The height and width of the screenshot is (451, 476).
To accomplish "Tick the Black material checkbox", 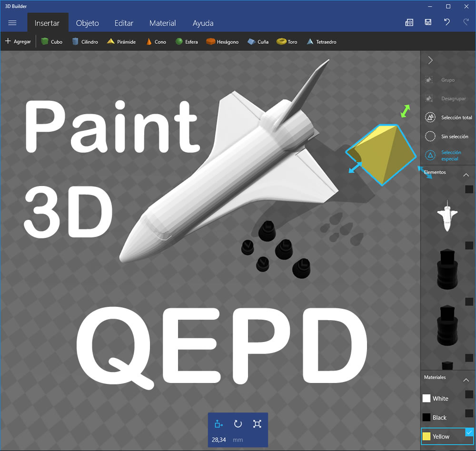I will [x=469, y=413].
